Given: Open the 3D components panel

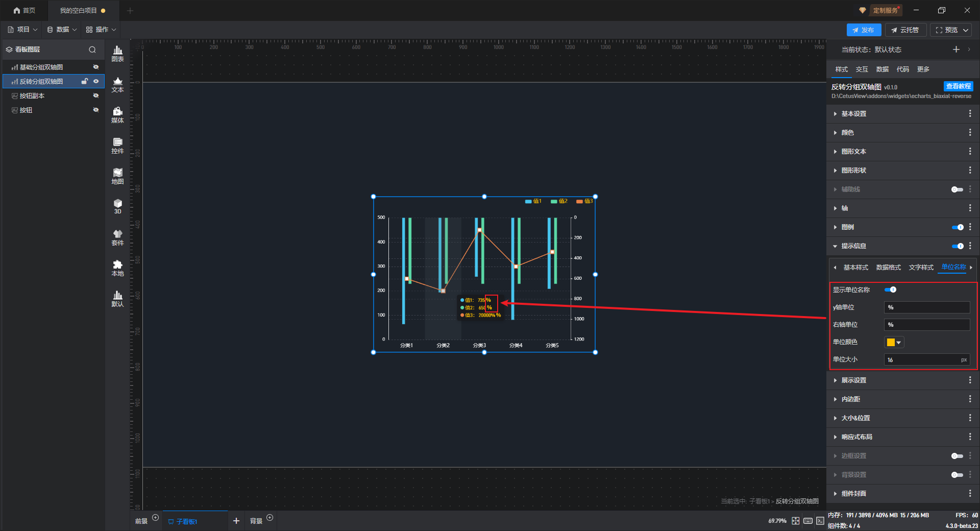Looking at the screenshot, I should tap(117, 206).
